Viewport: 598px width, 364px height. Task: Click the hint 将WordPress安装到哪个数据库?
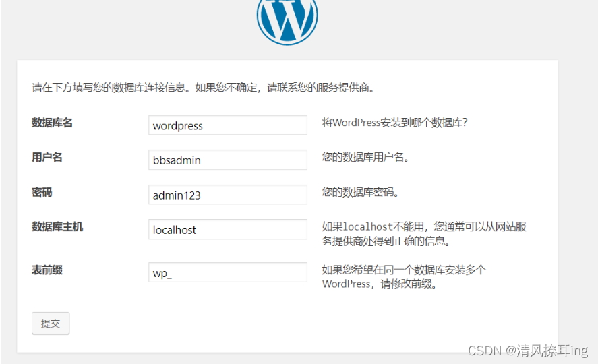point(394,123)
